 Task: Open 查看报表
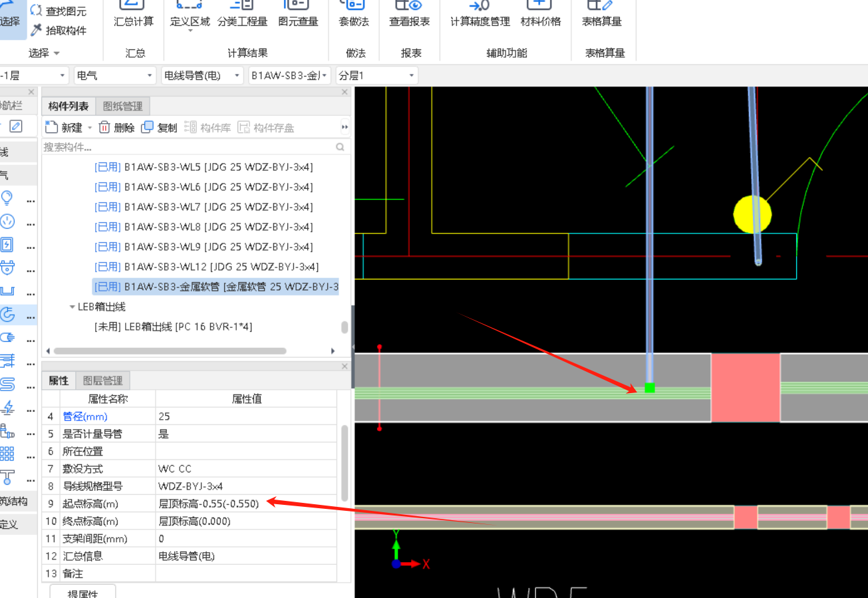410,15
